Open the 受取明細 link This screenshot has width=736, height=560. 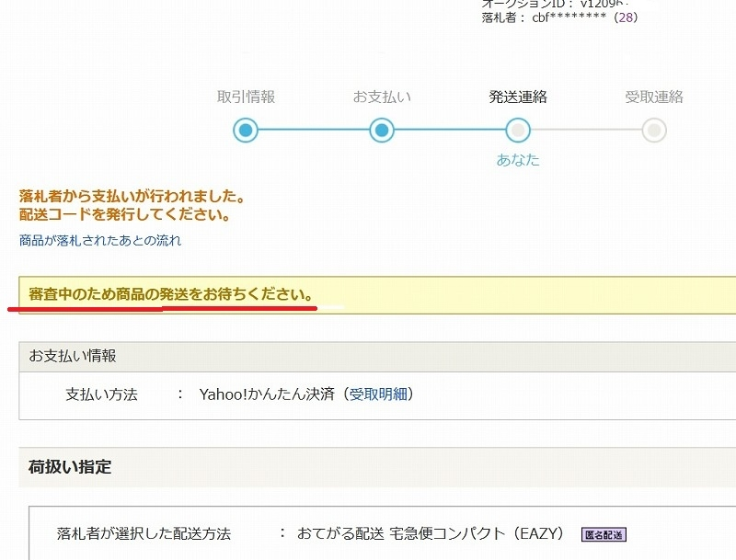pos(378,394)
